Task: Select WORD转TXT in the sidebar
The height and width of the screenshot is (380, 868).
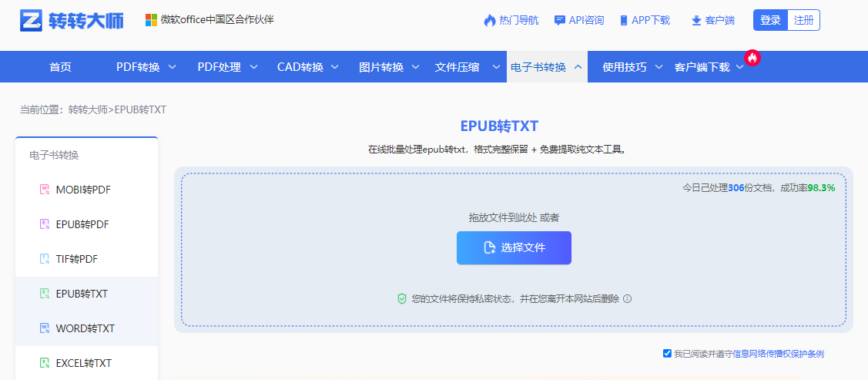Action: (x=87, y=328)
